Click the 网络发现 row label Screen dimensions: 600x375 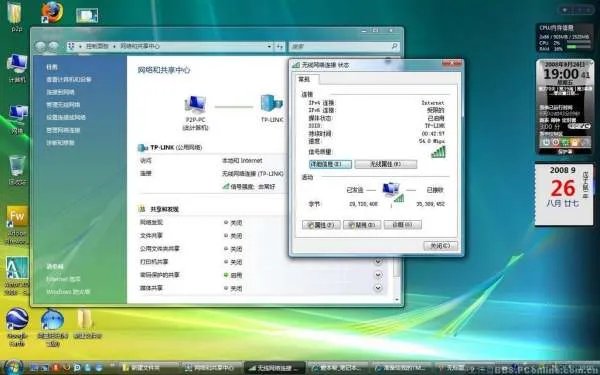pos(151,222)
